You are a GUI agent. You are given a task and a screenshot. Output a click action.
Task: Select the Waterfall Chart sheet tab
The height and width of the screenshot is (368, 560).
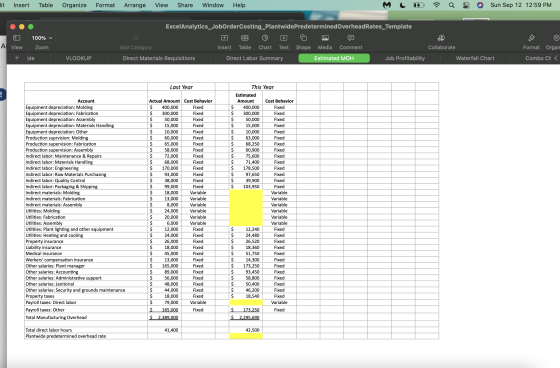click(475, 58)
